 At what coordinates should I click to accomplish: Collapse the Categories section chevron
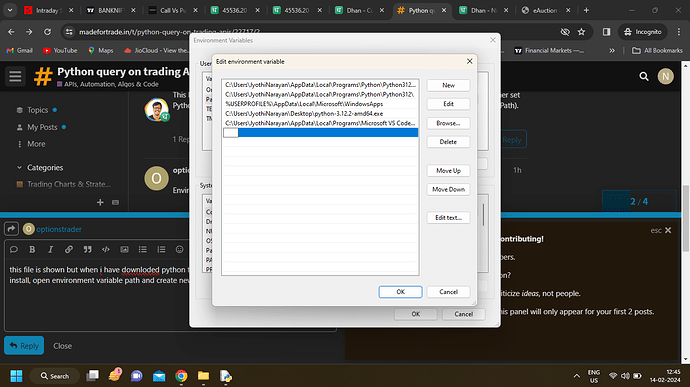pyautogui.click(x=19, y=168)
